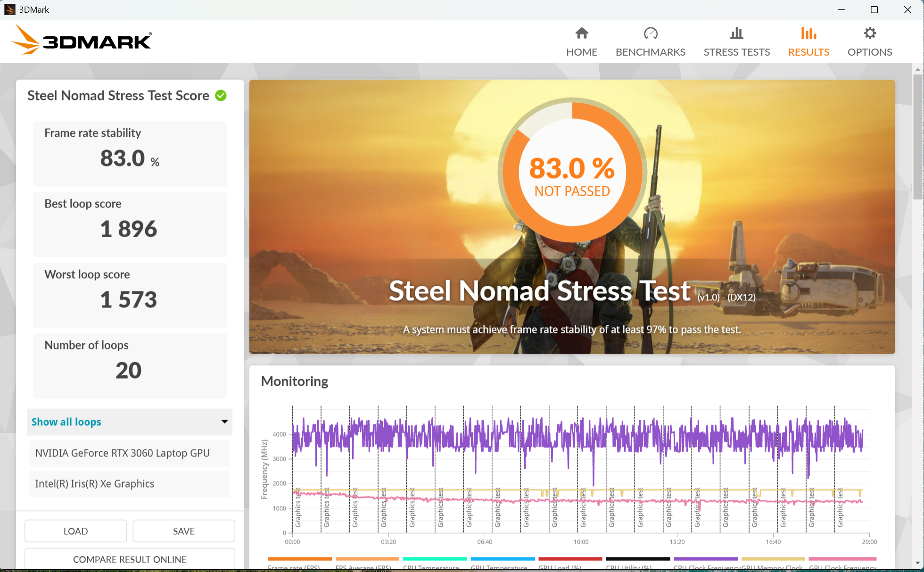Go to the Home tab icon
This screenshot has height=572, width=924.
[582, 33]
